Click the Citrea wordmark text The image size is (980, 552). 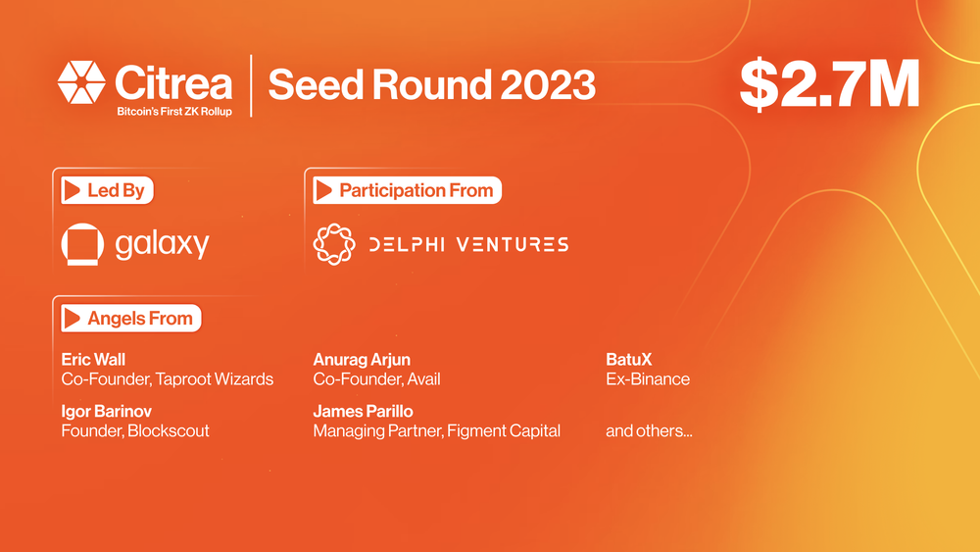(173, 81)
